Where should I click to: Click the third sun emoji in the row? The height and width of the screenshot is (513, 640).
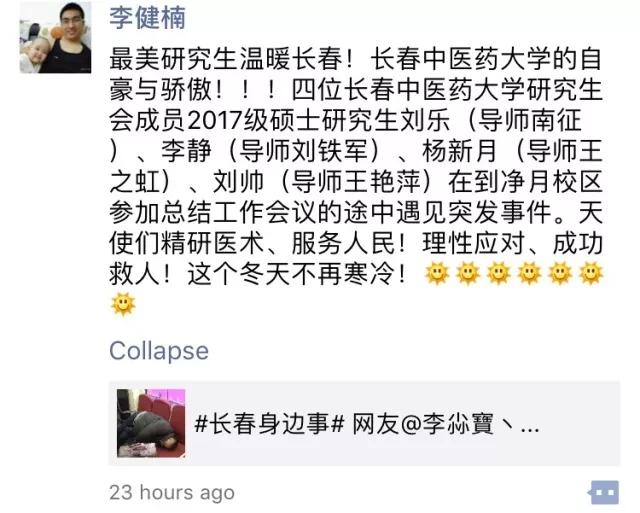click(x=499, y=273)
